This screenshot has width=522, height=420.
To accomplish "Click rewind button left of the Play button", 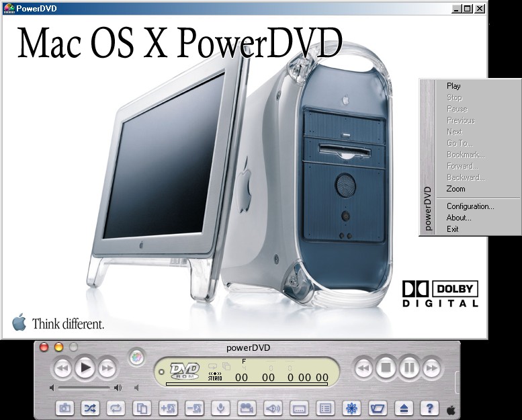I will tap(62, 368).
